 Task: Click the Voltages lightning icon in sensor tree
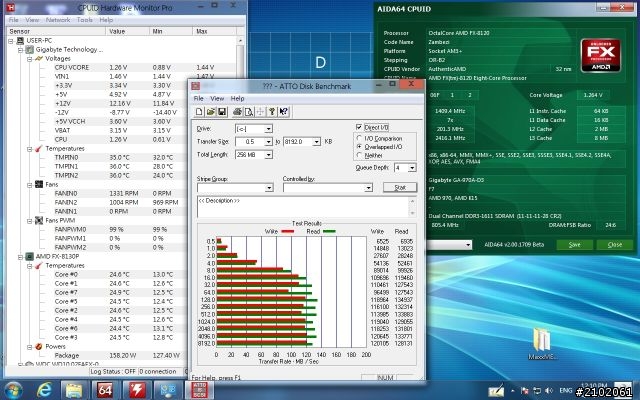tap(39, 58)
